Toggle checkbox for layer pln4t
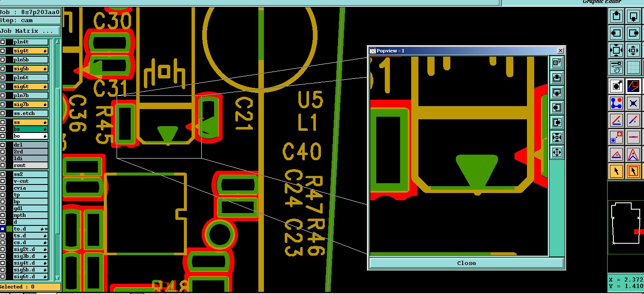 3,42
